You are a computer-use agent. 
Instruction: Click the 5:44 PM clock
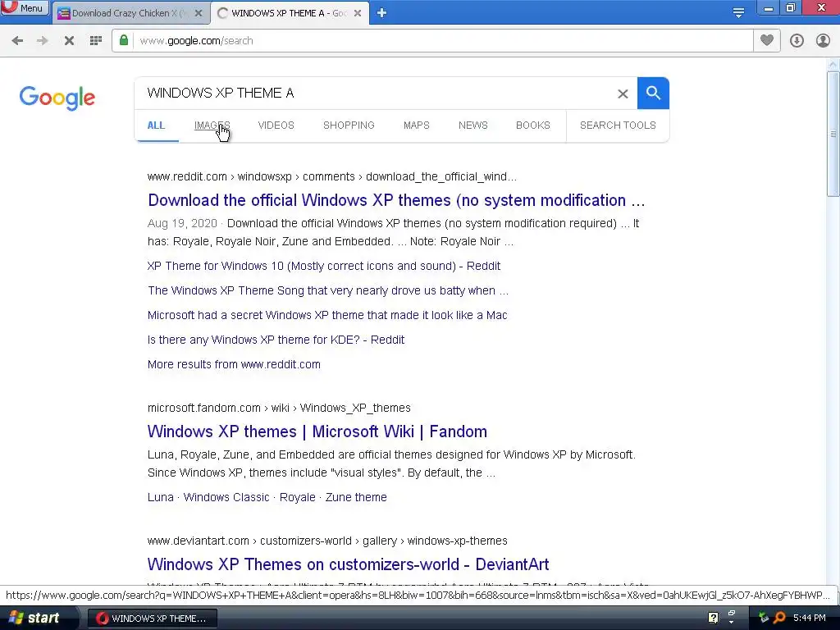click(810, 619)
